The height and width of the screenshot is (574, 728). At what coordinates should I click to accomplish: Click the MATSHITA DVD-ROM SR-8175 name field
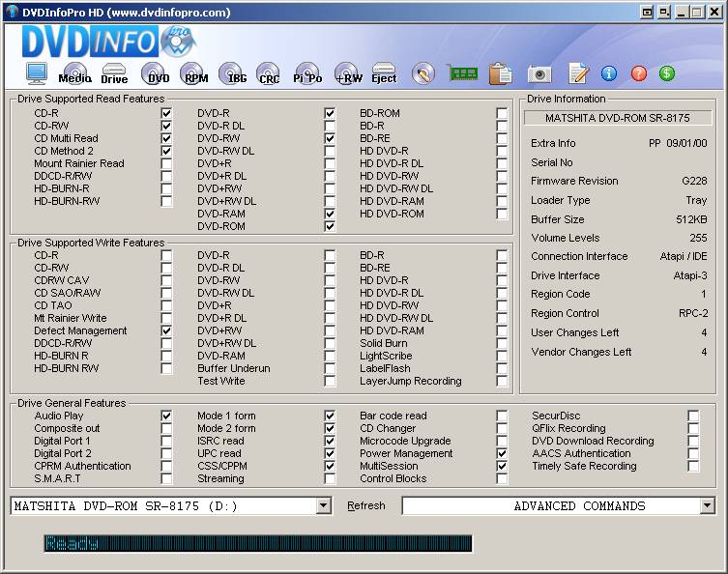click(617, 118)
